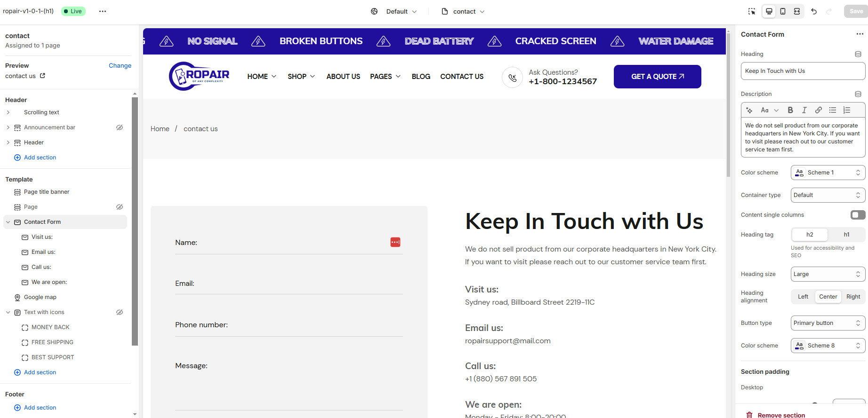Open the theme actions three-dot menu
868x418 pixels.
[103, 11]
